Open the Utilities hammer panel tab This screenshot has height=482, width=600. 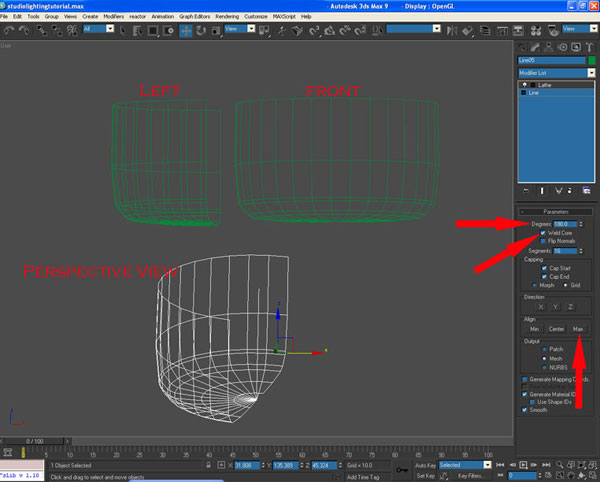589,47
